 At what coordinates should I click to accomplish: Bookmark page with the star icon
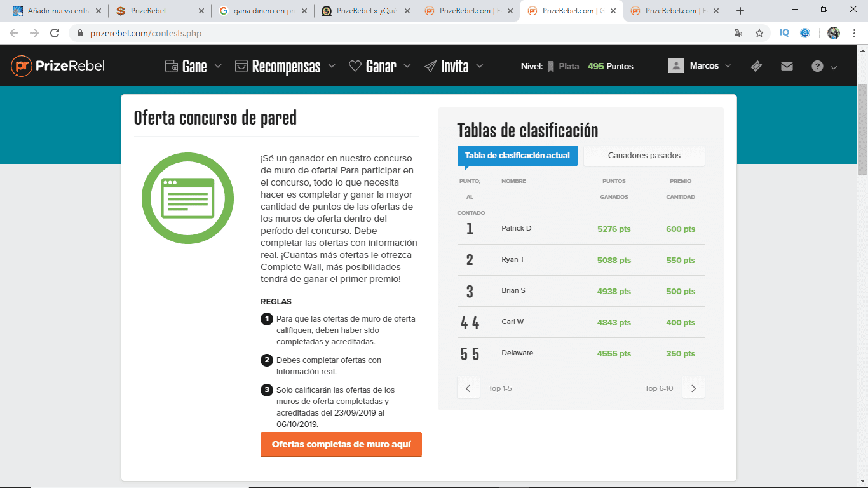pyautogui.click(x=759, y=33)
